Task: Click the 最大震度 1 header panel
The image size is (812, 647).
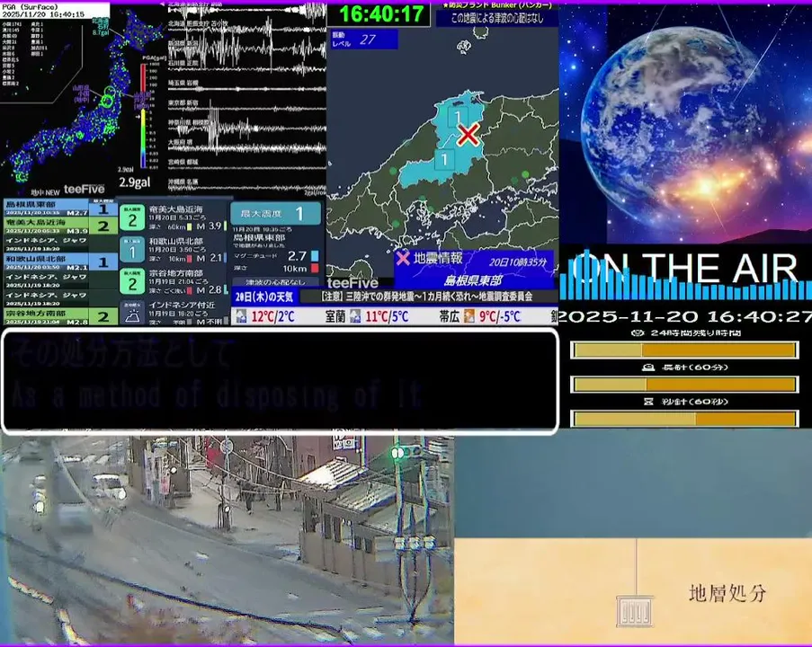Action: (x=276, y=213)
